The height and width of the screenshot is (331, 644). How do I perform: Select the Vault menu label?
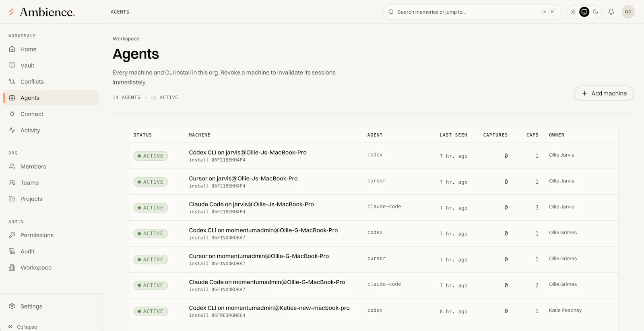tap(27, 65)
